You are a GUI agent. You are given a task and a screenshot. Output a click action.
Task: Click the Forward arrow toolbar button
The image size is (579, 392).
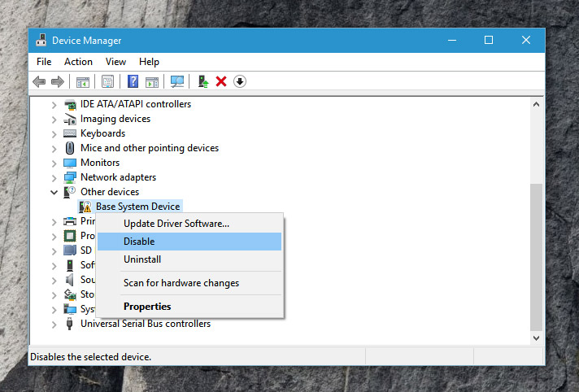click(57, 81)
